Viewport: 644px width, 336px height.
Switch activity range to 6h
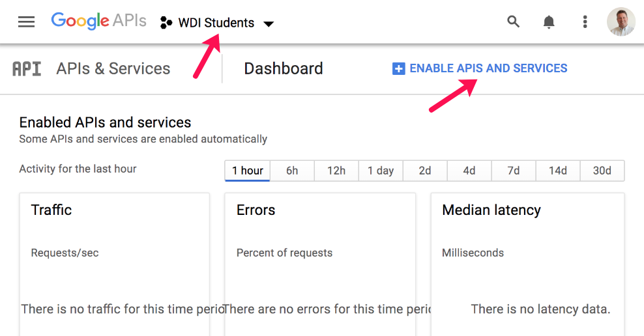click(292, 171)
